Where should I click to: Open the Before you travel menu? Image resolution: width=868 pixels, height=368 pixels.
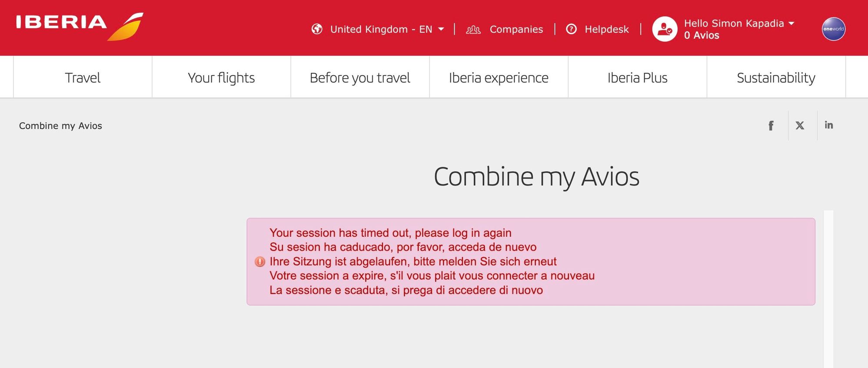[x=360, y=77]
